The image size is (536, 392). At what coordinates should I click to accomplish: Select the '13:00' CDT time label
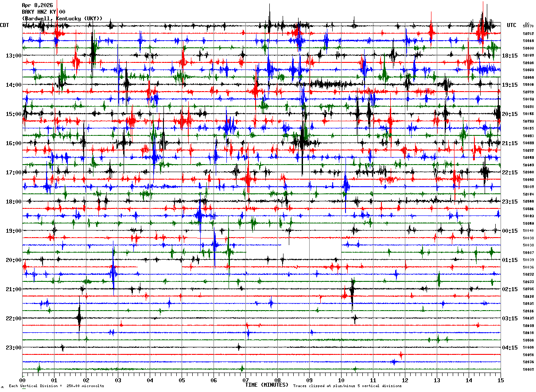click(x=14, y=56)
